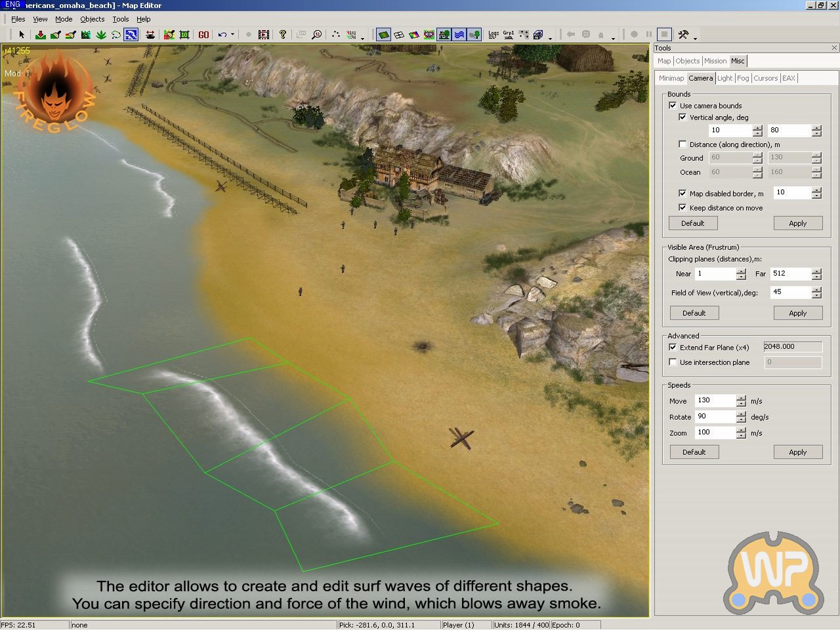The width and height of the screenshot is (840, 630).
Task: Enable Distance (along direction) checkbox
Action: (x=682, y=144)
